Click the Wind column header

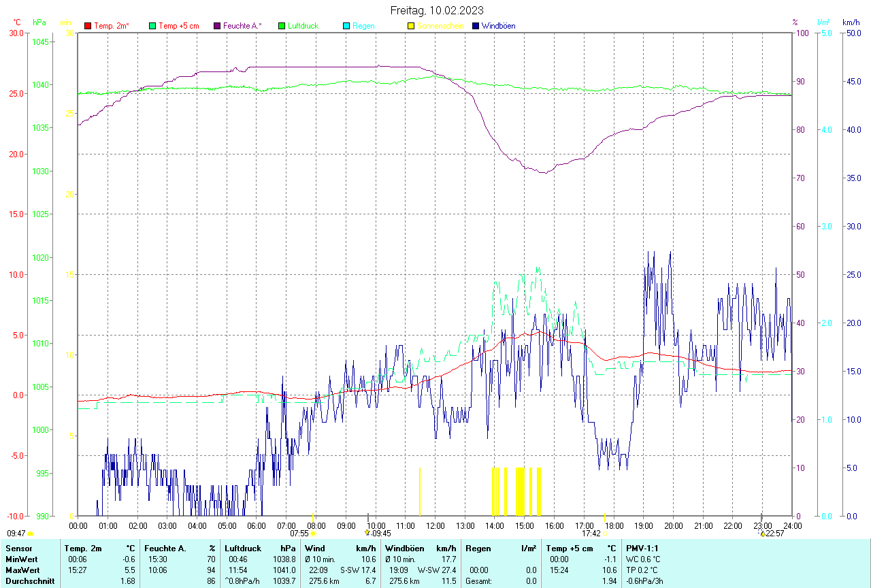314,548
